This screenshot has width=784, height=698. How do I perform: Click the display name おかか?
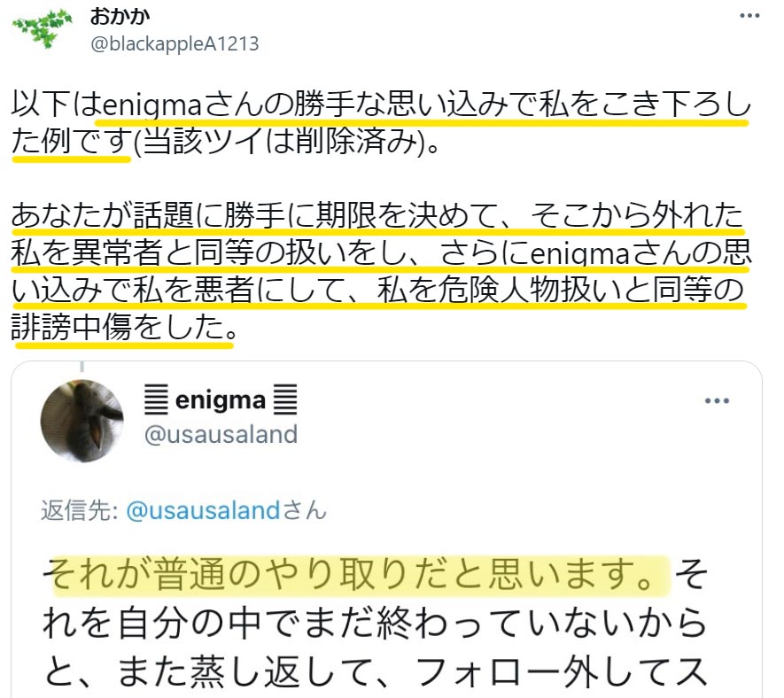(120, 17)
